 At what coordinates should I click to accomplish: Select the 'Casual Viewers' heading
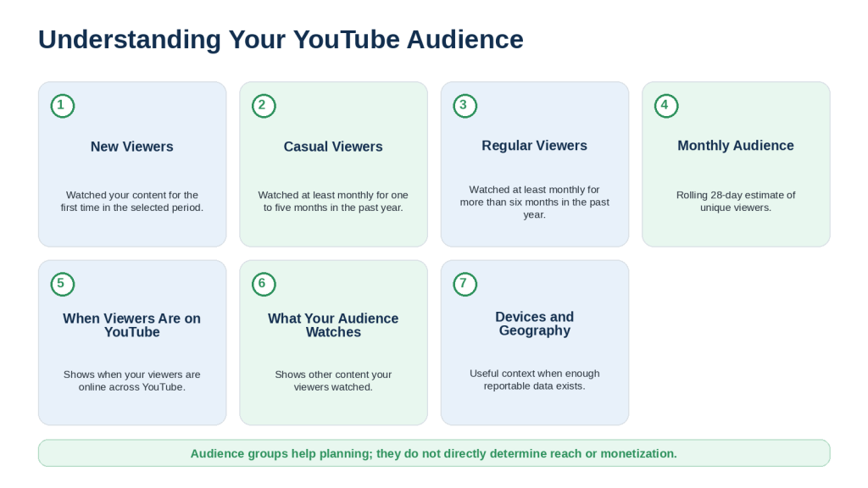click(333, 147)
